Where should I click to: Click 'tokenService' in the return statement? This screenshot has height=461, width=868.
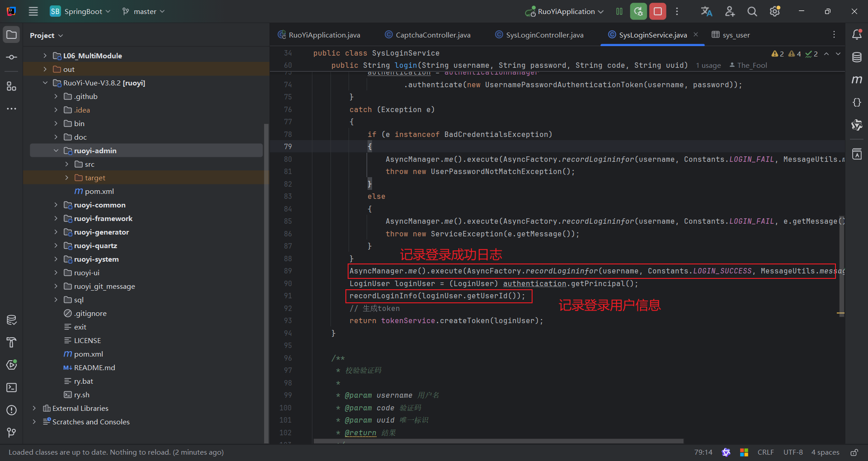408,320
